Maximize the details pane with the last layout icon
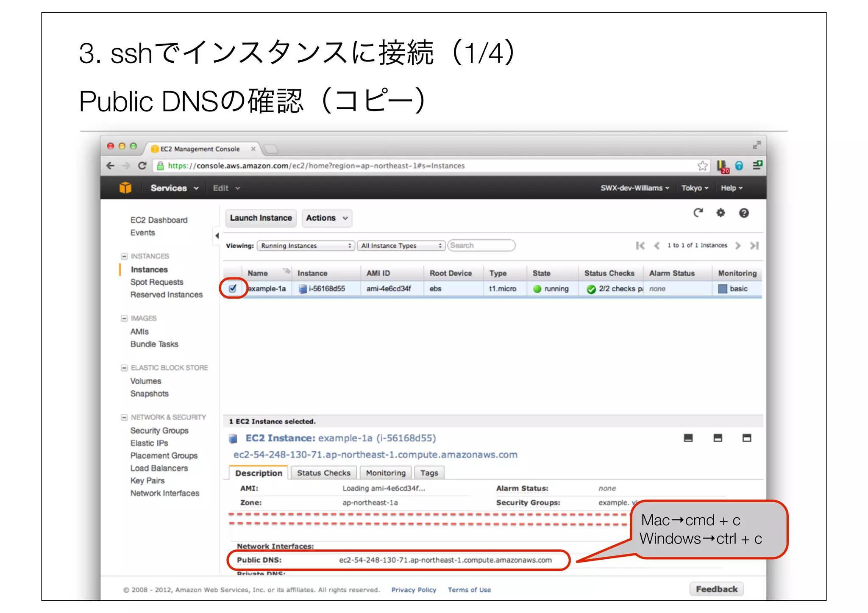This screenshot has height=613, width=868. (x=747, y=438)
